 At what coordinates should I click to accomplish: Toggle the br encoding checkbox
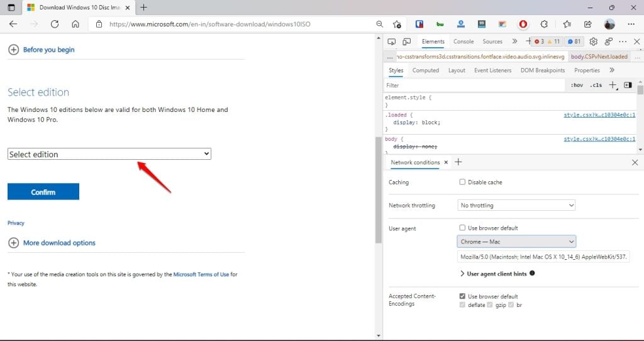tap(511, 305)
